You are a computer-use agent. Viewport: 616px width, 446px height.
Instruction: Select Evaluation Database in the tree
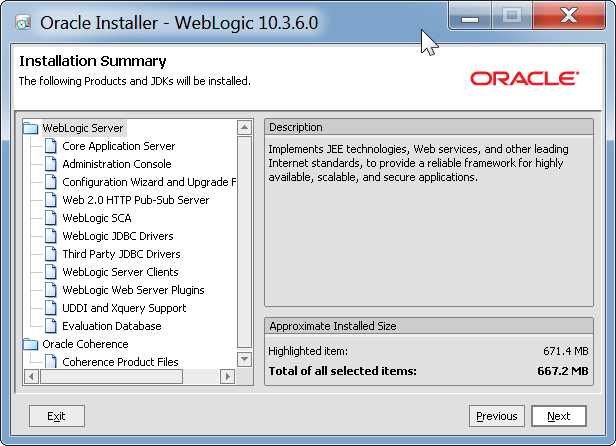(112, 326)
